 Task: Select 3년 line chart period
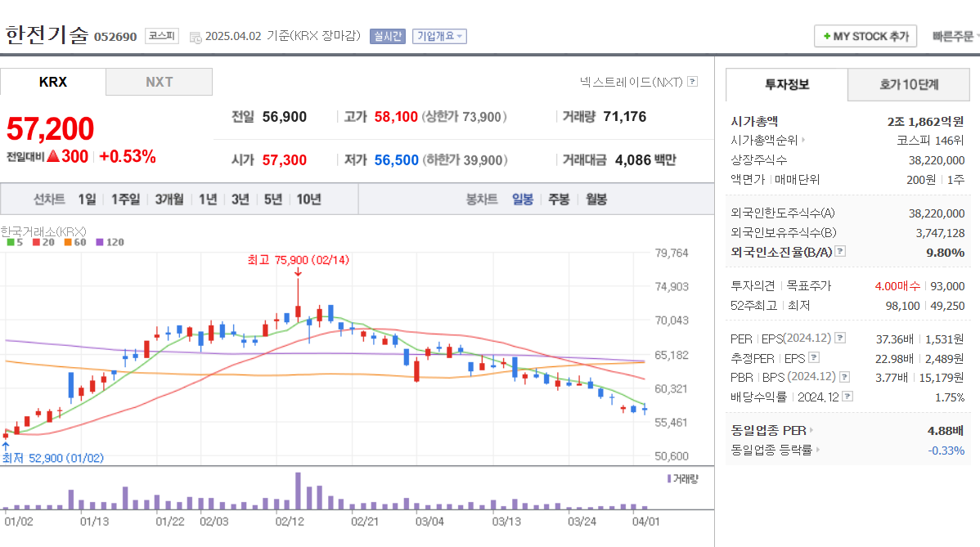point(240,200)
